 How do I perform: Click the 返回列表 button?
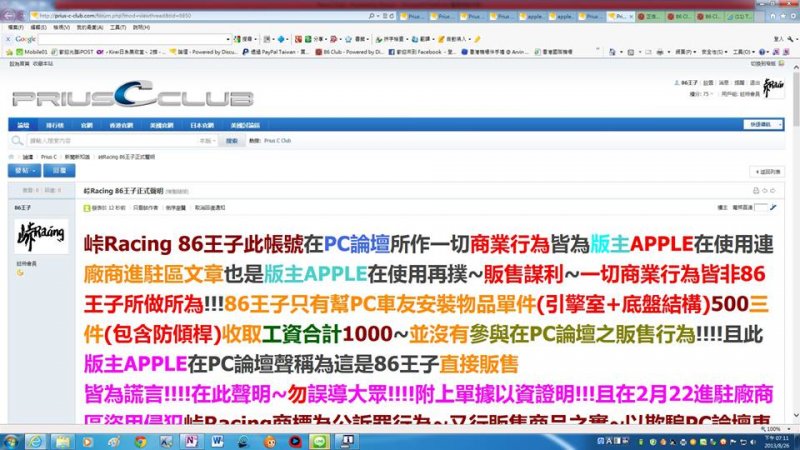click(767, 172)
